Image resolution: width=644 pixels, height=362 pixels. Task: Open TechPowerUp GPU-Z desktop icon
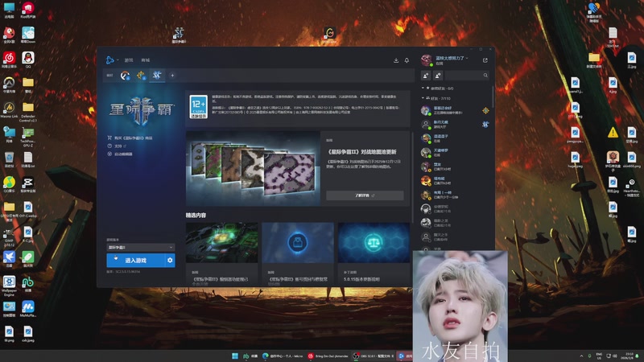[28, 137]
